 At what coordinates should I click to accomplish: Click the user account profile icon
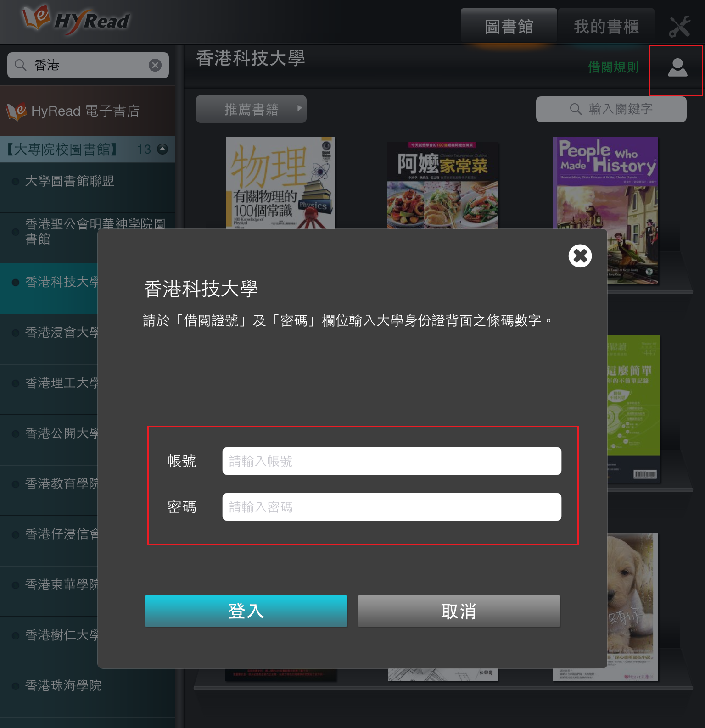(x=677, y=67)
